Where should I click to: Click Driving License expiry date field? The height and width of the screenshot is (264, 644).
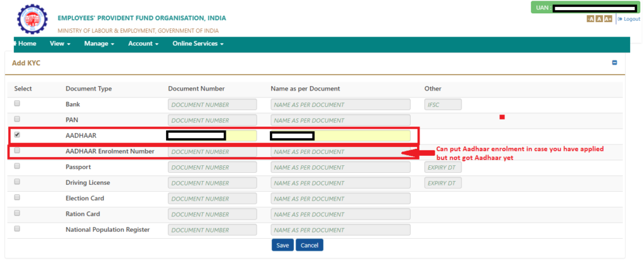pos(443,183)
